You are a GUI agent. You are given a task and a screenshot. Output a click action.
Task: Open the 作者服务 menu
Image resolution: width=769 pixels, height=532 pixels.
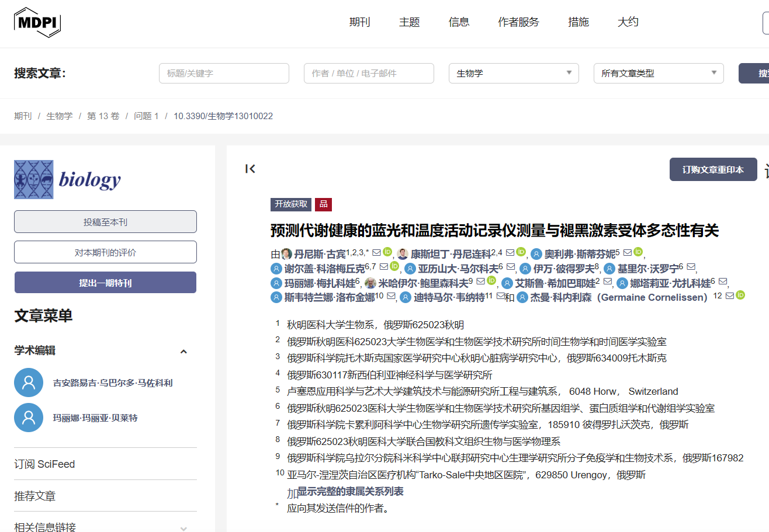pos(518,22)
